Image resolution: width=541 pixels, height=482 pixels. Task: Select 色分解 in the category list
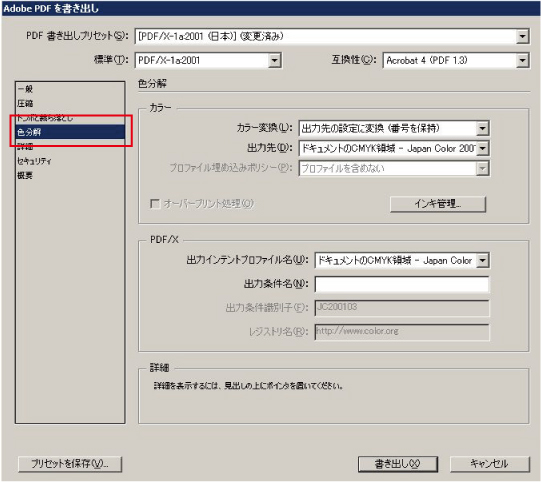[x=70, y=132]
